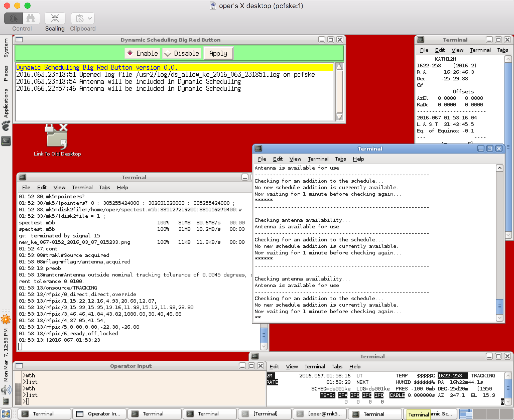Open the Tabs menu in the schedule-checking terminal
Screen dimensions: 514x420
point(340,159)
